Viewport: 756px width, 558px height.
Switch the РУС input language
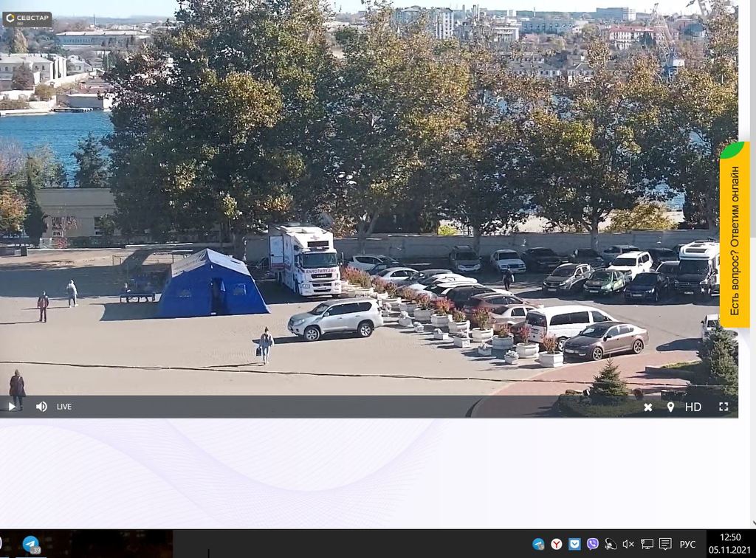(x=687, y=544)
